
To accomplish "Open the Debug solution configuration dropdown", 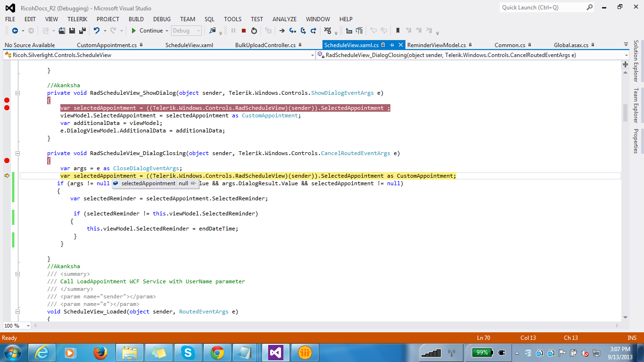I will 186,31.
